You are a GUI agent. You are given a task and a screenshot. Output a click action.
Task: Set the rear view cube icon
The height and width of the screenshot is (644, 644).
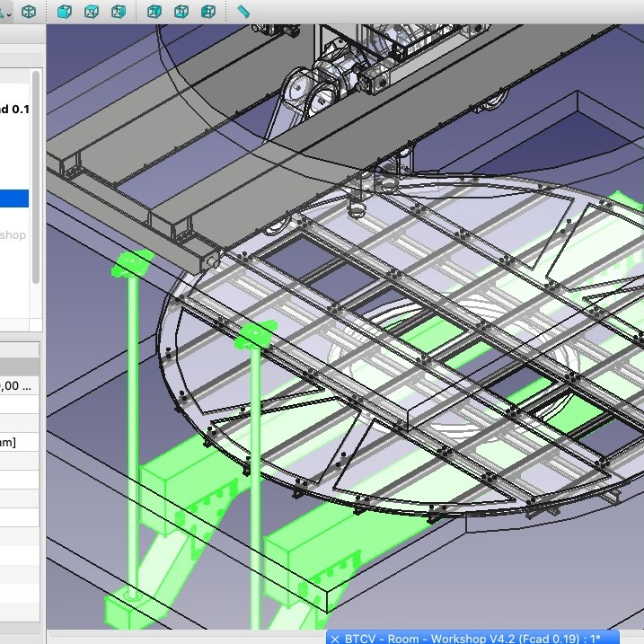coord(154,12)
